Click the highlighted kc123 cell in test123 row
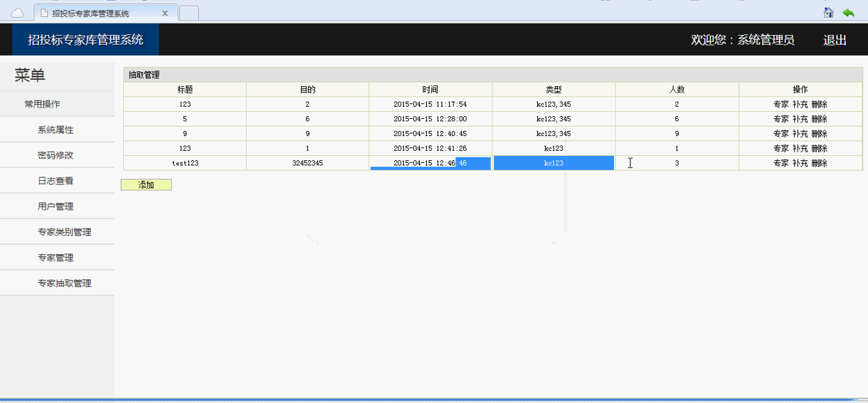The height and width of the screenshot is (403, 868). [554, 163]
